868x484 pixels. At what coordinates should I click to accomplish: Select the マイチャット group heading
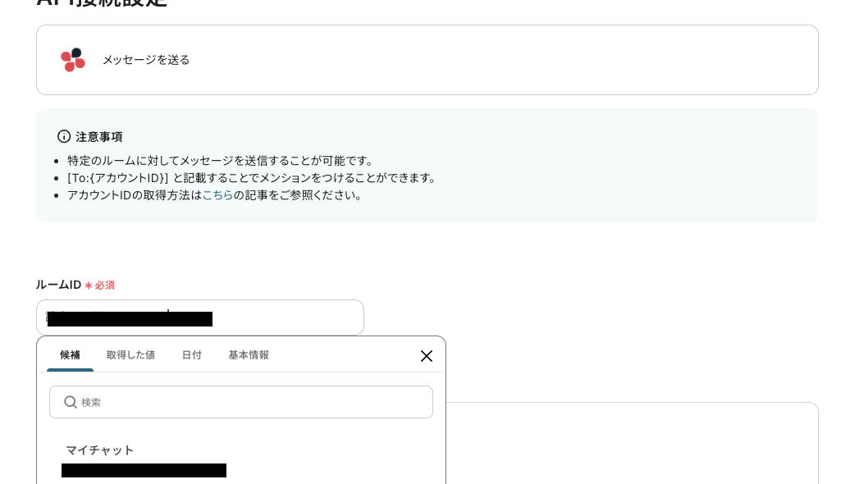coord(100,450)
